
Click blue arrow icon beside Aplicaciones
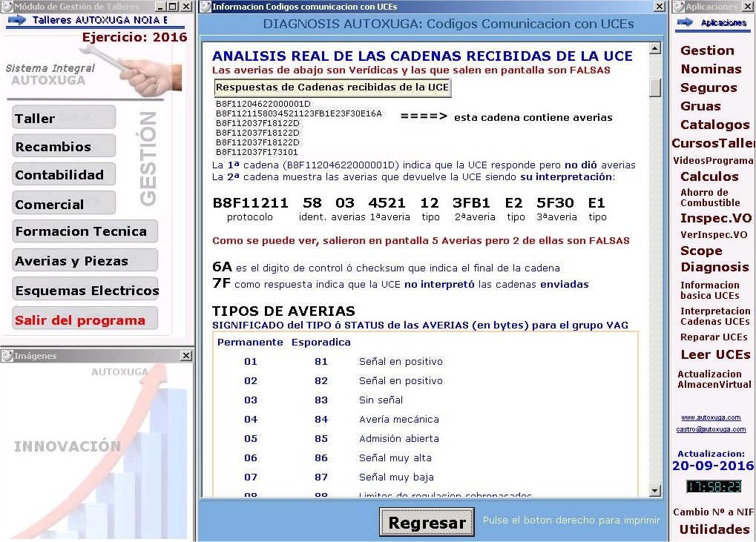point(685,22)
